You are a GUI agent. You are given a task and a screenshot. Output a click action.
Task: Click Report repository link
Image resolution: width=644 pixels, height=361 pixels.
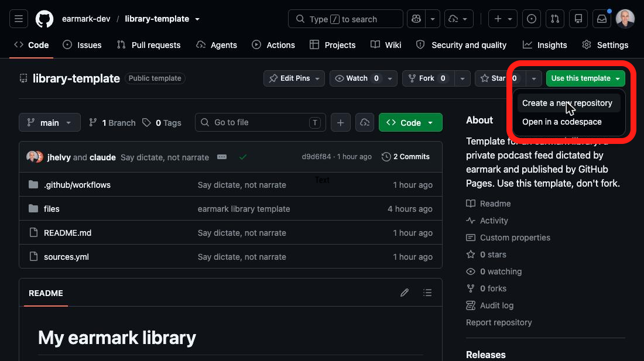(499, 322)
